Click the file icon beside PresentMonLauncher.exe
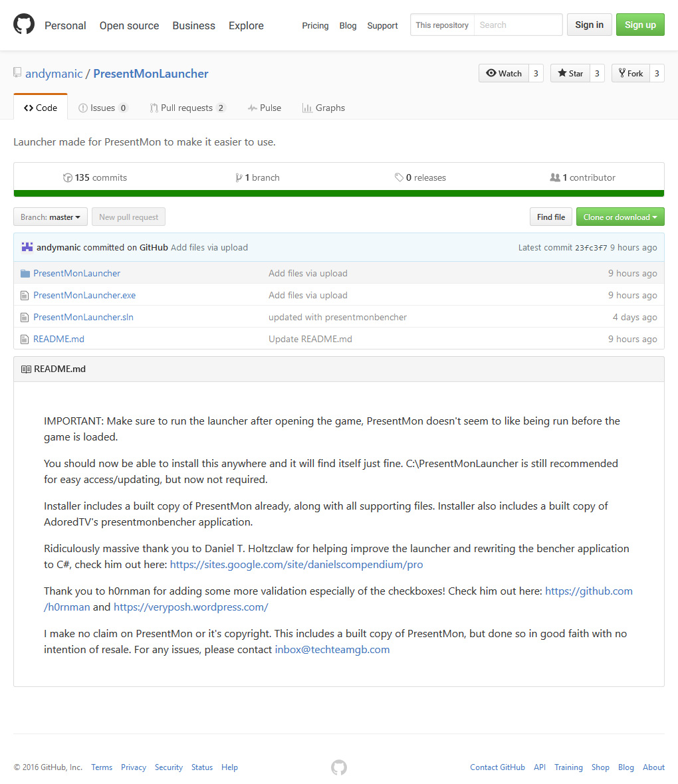Screen dimensions: 678x784 [x=25, y=295]
